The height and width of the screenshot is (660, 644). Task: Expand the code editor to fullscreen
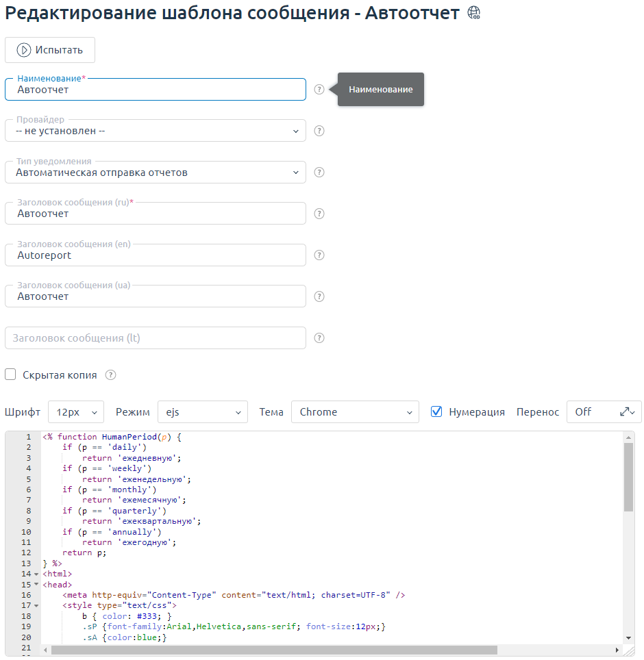[x=624, y=411]
